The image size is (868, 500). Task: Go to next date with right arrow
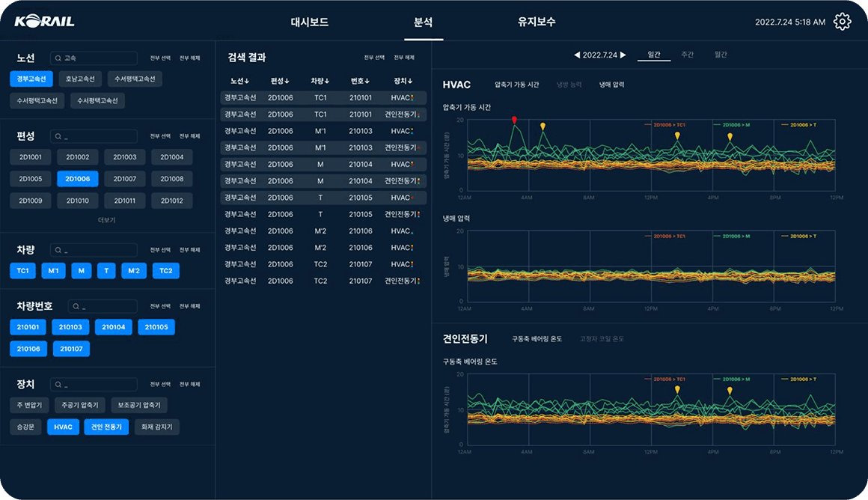coord(623,55)
